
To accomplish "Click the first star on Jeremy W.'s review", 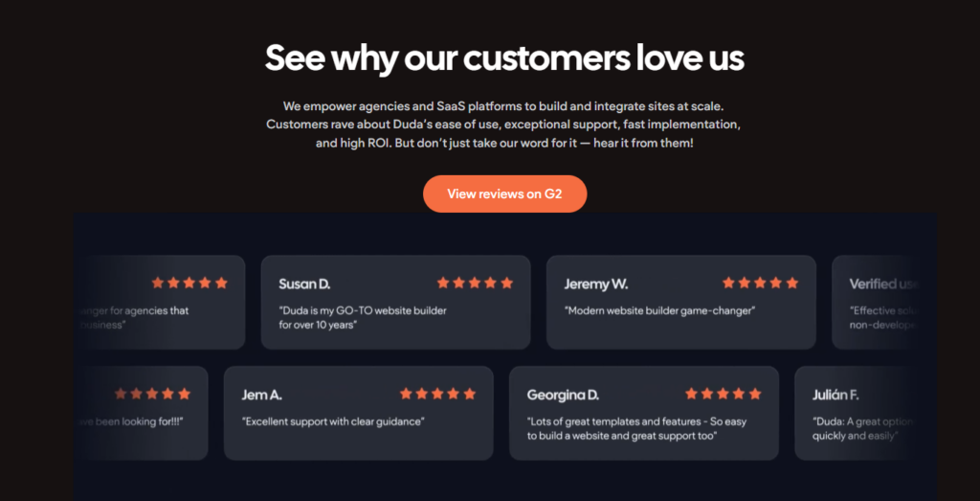I will point(728,283).
